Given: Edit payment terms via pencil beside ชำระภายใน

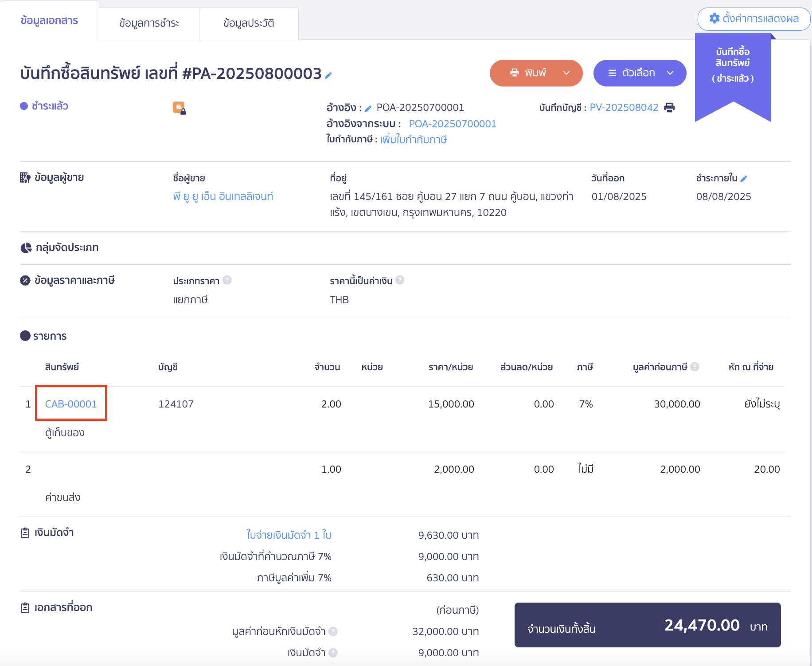Looking at the screenshot, I should pos(744,178).
